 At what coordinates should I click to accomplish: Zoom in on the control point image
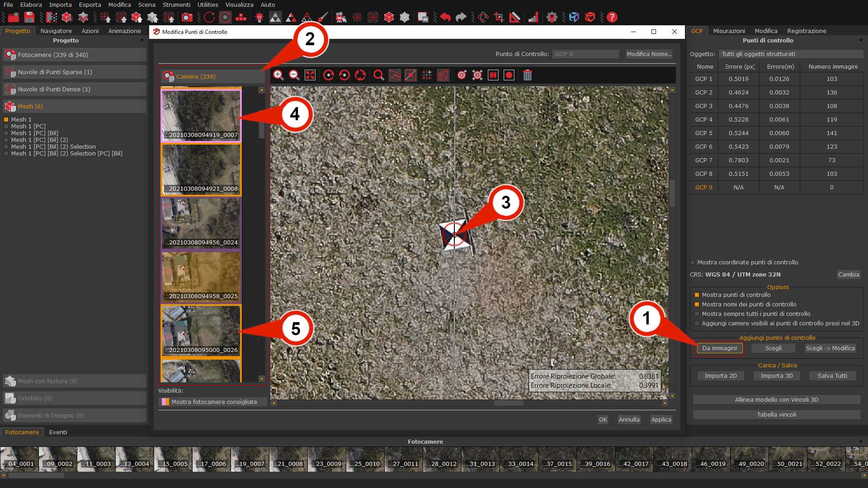click(x=278, y=75)
